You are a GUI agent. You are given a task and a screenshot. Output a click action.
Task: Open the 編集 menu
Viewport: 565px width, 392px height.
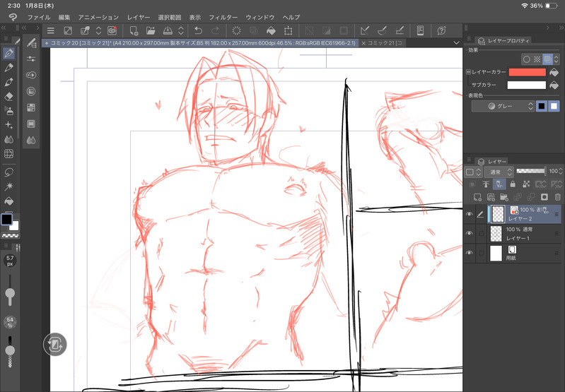pos(64,17)
